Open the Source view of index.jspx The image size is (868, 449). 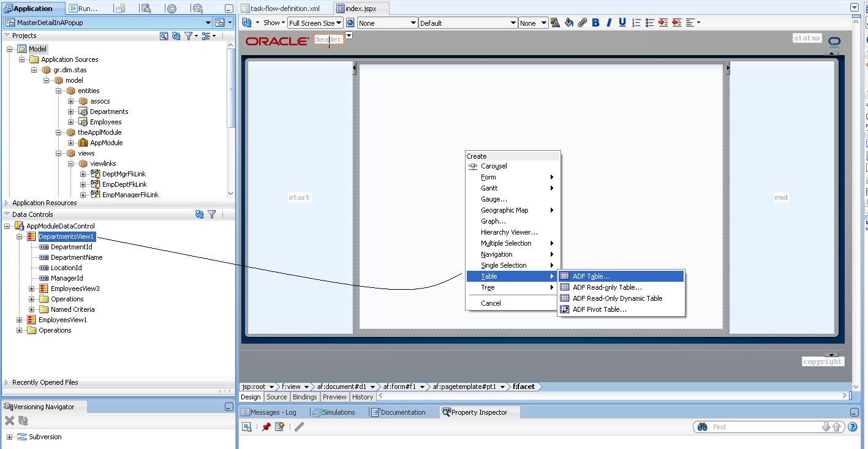(276, 396)
